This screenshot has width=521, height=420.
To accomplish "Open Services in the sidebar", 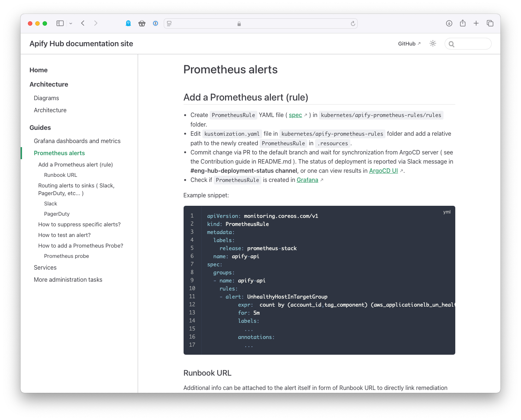I will (45, 267).
